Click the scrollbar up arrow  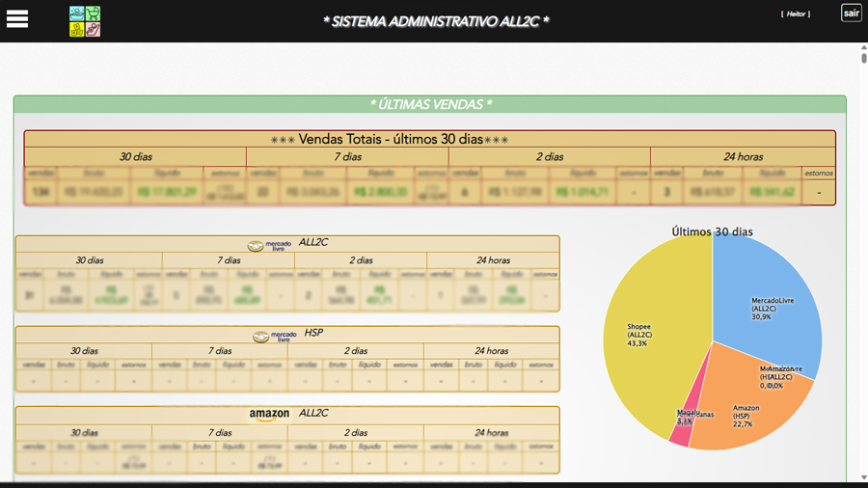(863, 47)
